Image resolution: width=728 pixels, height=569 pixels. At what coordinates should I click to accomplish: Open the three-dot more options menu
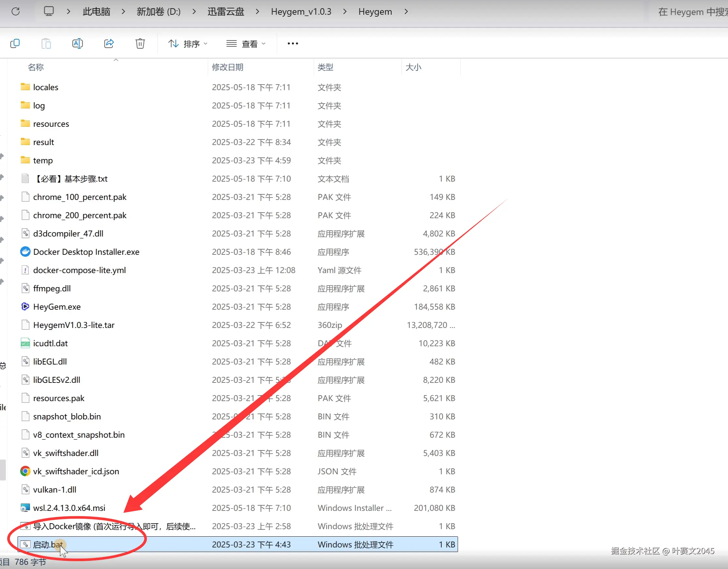point(292,44)
